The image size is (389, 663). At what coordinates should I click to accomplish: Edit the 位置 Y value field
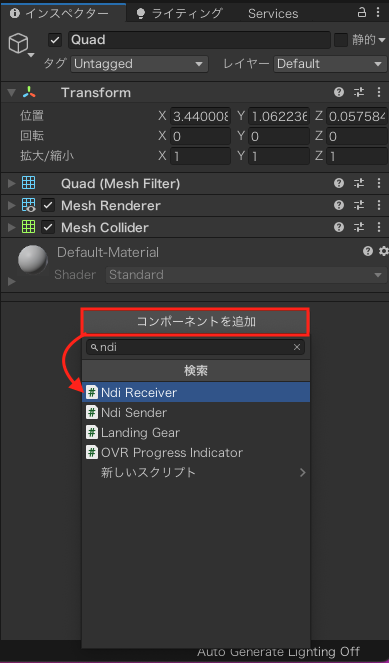click(279, 116)
